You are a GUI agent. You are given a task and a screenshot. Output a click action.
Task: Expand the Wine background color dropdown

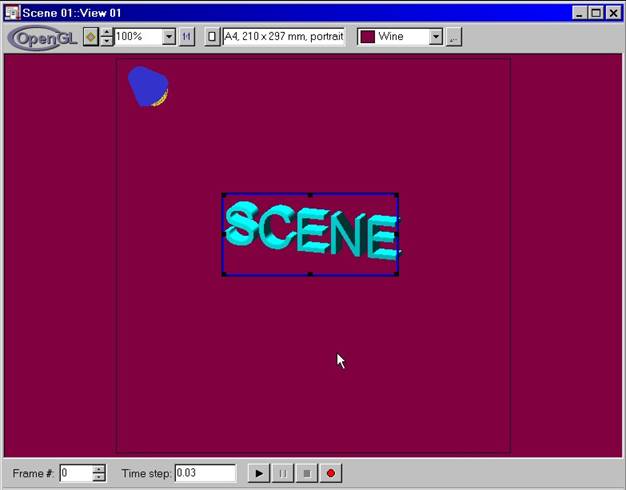click(x=435, y=37)
